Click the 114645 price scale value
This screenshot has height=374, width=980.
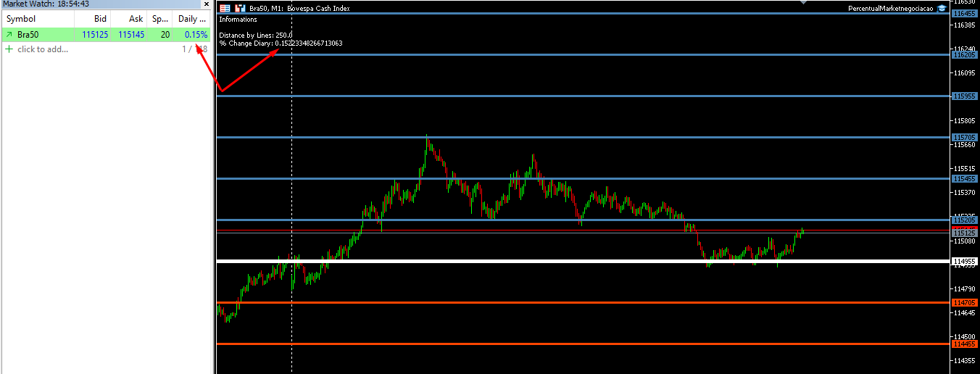pyautogui.click(x=965, y=312)
